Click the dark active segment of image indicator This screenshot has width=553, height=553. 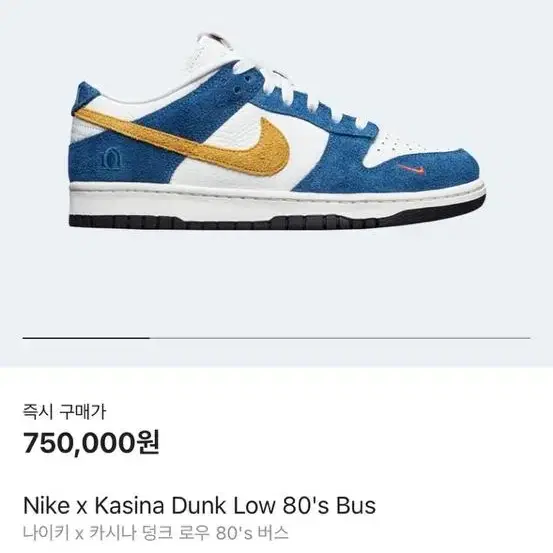[86, 338]
